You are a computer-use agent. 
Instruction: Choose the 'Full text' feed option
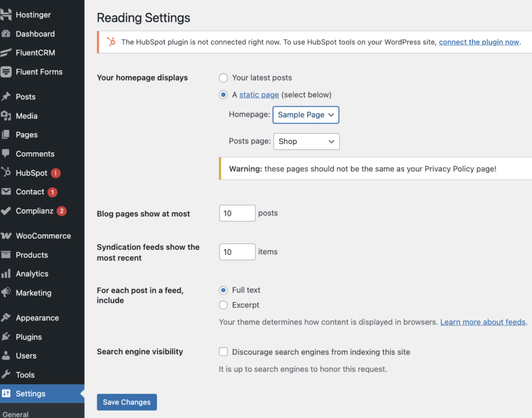pyautogui.click(x=223, y=290)
